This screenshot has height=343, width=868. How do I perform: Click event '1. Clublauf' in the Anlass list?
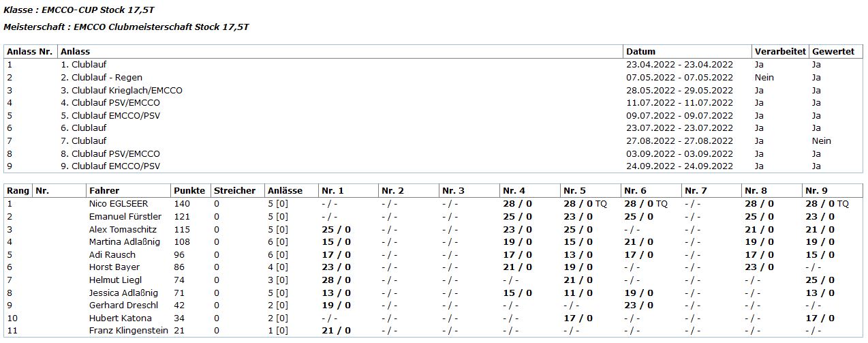pos(84,64)
